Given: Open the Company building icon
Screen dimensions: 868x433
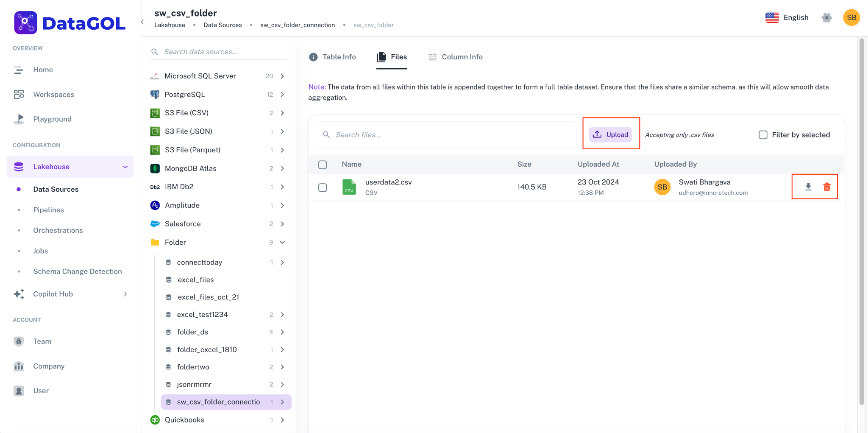Looking at the screenshot, I should click(x=19, y=366).
